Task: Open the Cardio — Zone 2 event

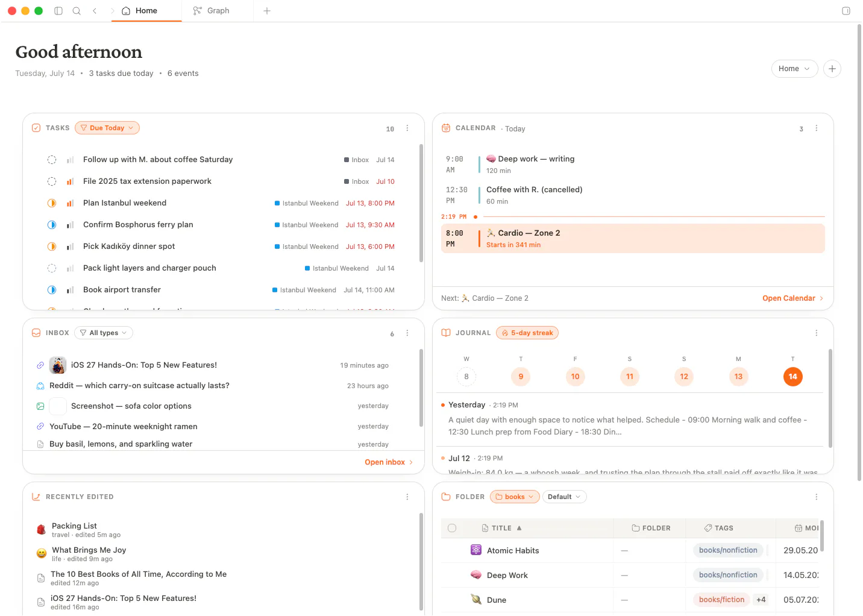Action: [633, 239]
